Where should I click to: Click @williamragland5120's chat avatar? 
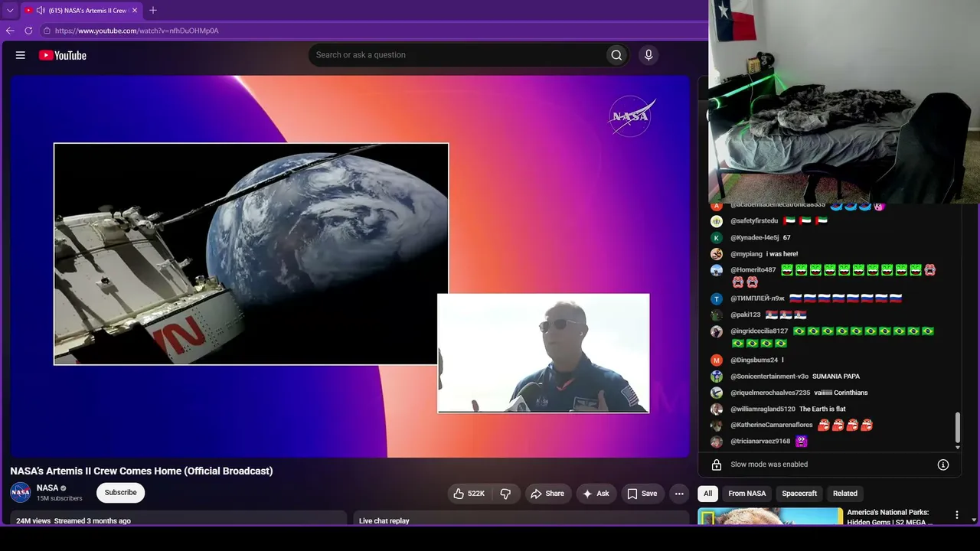717,409
